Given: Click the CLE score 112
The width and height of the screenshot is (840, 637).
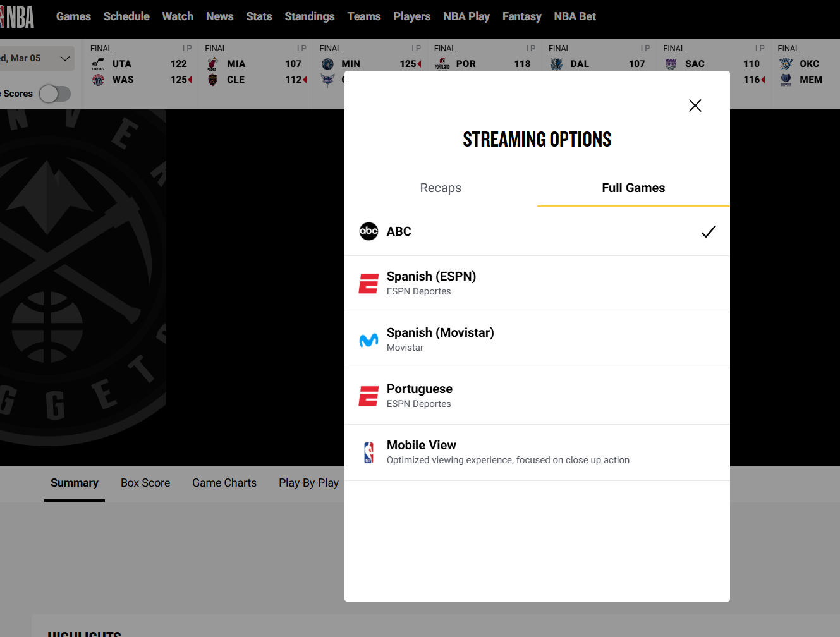Looking at the screenshot, I should coord(293,80).
